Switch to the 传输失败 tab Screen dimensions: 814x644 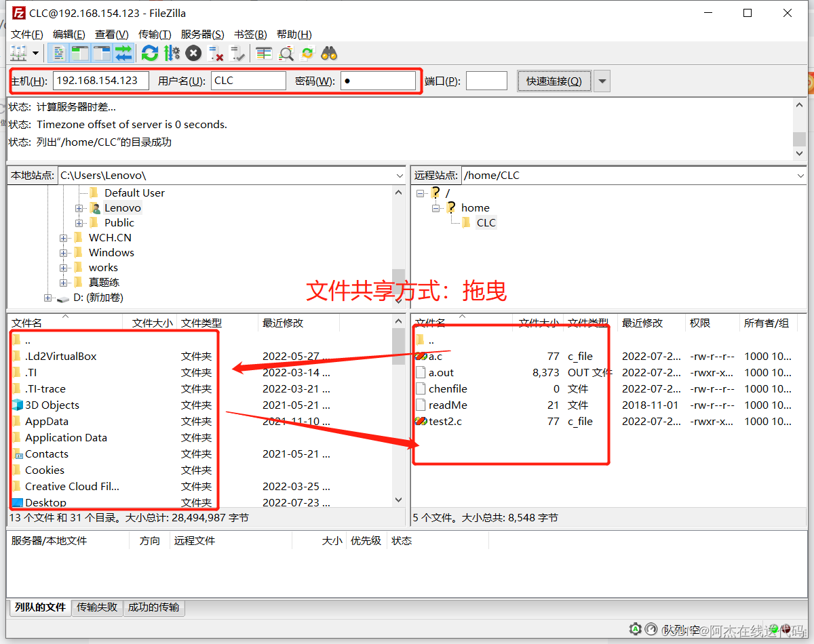pos(97,607)
